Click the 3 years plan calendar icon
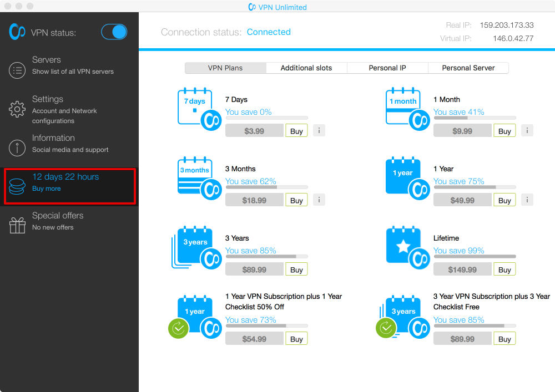 [x=197, y=248]
